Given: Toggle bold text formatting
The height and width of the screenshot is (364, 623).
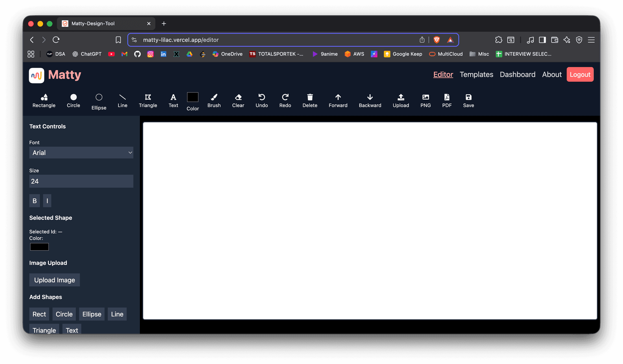Looking at the screenshot, I should 34,201.
